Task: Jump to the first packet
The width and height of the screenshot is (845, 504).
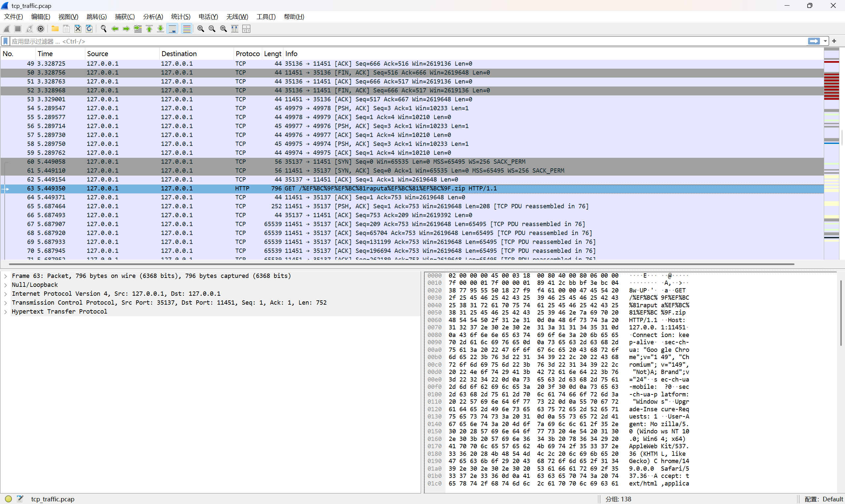Action: 149,29
